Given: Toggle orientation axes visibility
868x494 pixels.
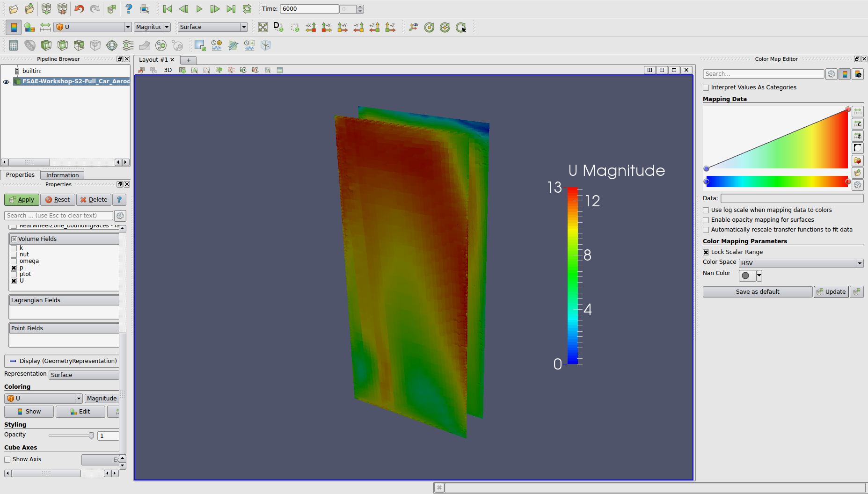Looking at the screenshot, I should point(413,27).
